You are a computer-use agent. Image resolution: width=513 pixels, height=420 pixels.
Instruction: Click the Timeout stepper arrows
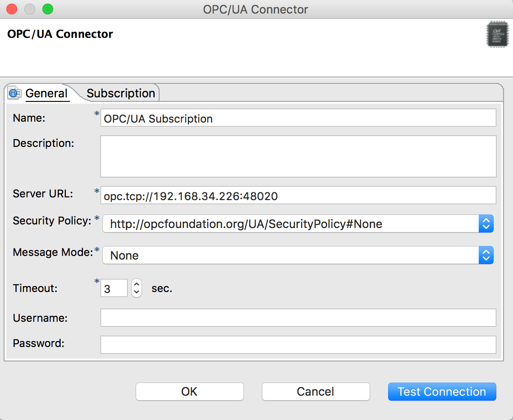[137, 288]
